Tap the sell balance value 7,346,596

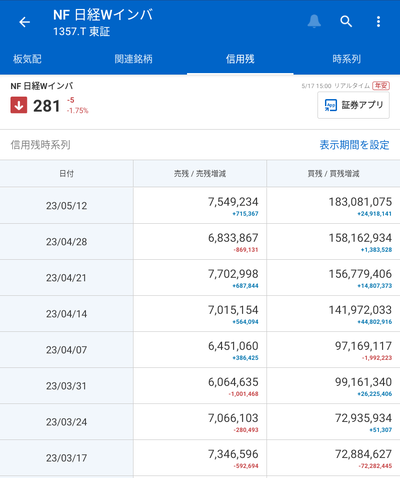233,454
